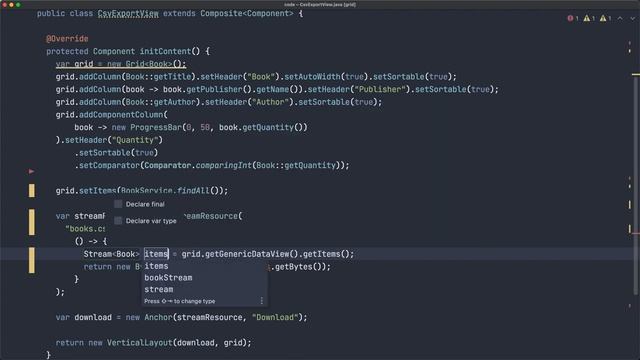Click yellow change marker beside var stream line
Image resolution: width=640 pixels, height=360 pixels.
pyautogui.click(x=31, y=222)
